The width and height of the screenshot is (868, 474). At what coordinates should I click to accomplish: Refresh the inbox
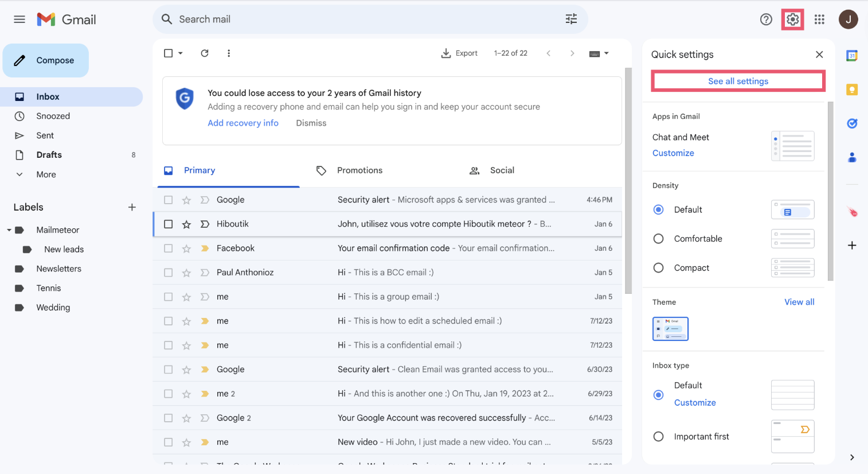(205, 53)
